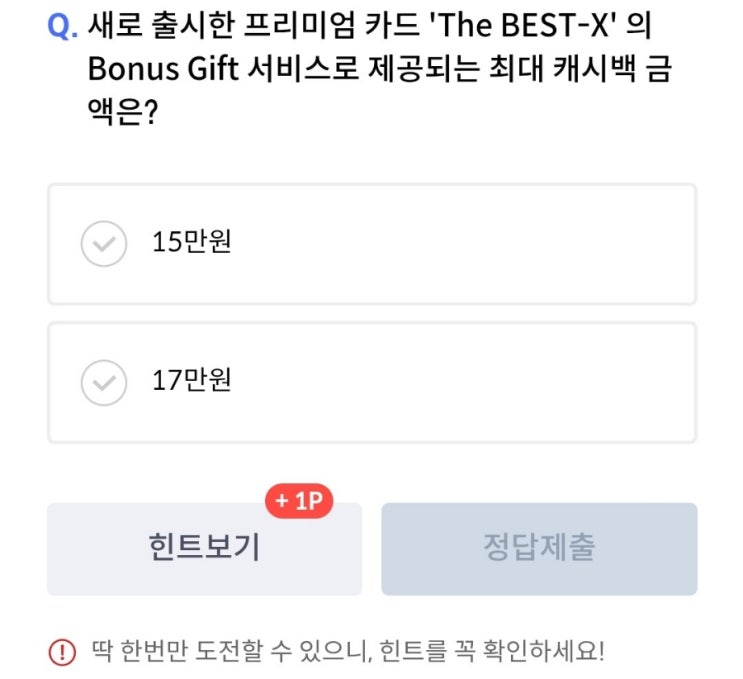Click the 힌트보기 label text
This screenshot has width=743, height=679.
204,549
